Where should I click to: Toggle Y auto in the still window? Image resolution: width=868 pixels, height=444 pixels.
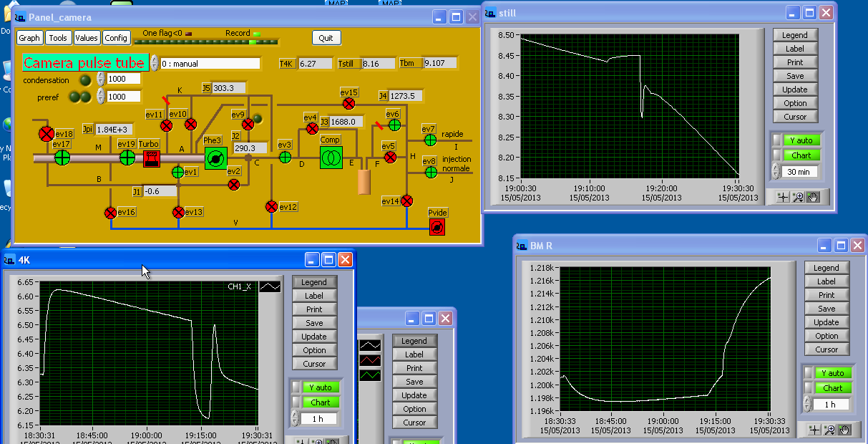801,140
